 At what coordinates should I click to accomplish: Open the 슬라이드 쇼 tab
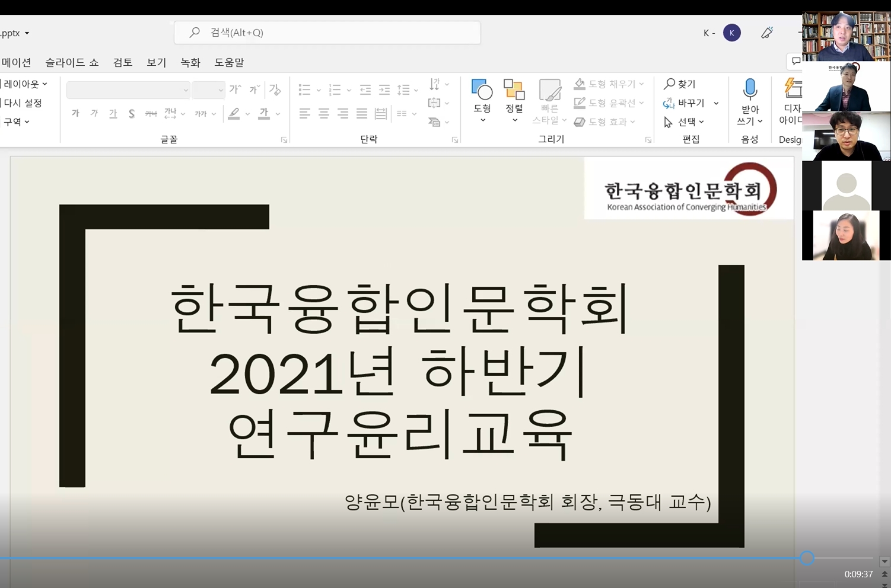(x=72, y=62)
